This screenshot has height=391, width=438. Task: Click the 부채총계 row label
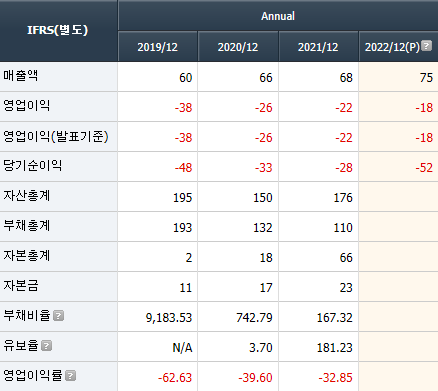pyautogui.click(x=27, y=226)
